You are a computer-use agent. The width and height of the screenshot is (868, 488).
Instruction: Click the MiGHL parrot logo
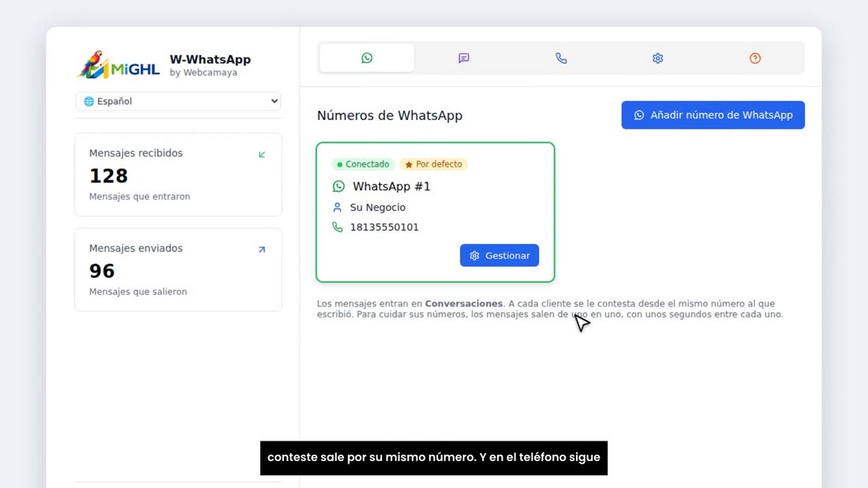coord(118,65)
